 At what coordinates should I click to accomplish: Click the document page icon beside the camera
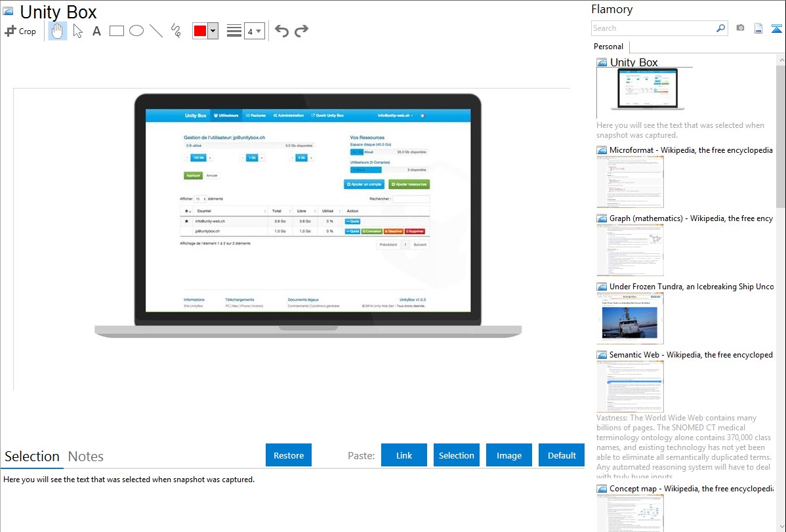pyautogui.click(x=758, y=28)
